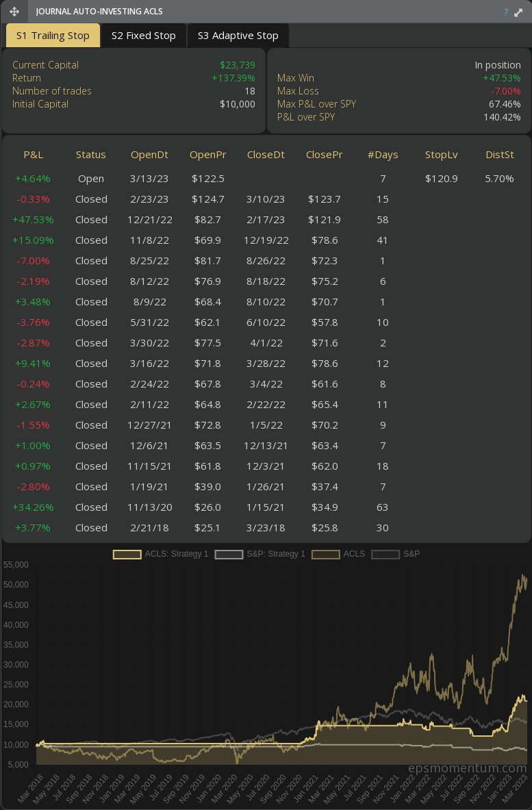
Task: Click the -0.33% trade P&L cell
Action: coord(33,199)
